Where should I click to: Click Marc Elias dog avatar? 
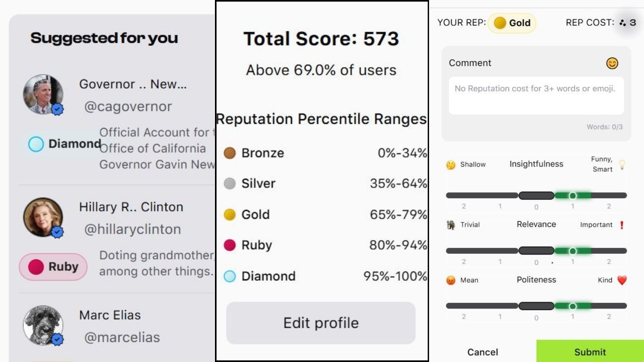tap(43, 325)
